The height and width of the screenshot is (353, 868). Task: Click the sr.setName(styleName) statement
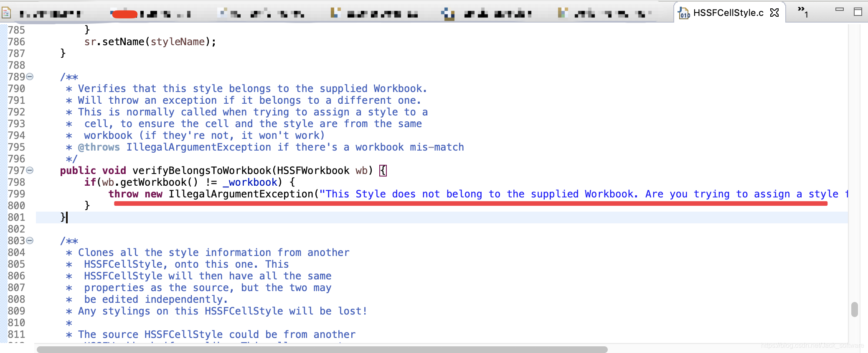point(150,42)
